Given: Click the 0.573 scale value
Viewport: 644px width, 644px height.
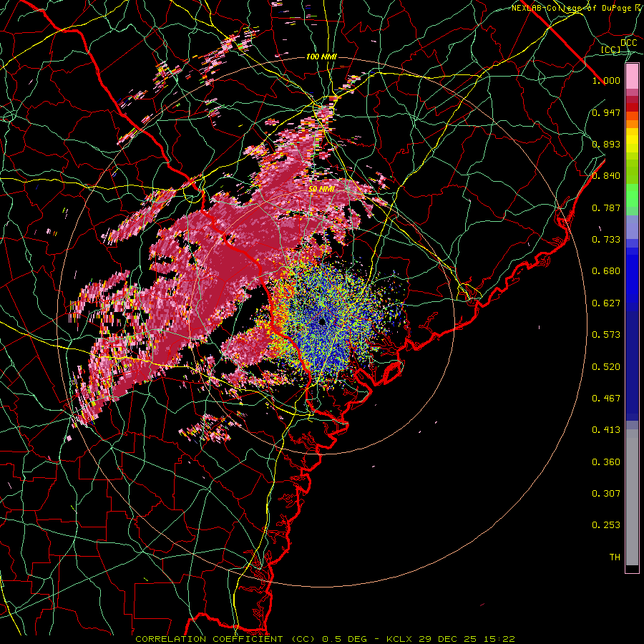Looking at the screenshot, I should point(606,335).
